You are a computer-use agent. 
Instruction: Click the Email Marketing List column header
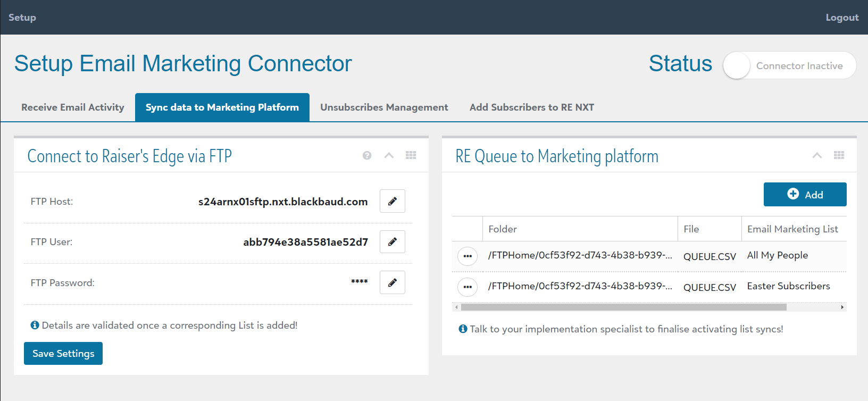point(794,229)
